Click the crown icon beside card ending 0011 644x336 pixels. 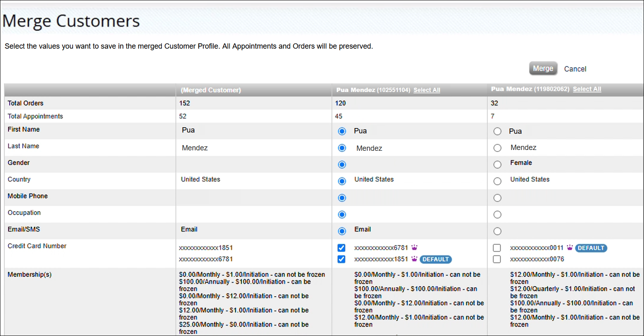[570, 247]
